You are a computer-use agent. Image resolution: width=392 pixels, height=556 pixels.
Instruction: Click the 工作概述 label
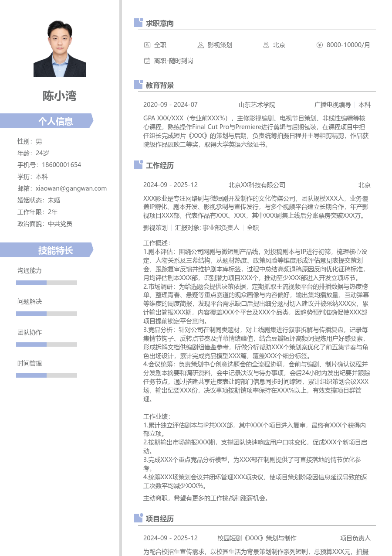click(157, 243)
